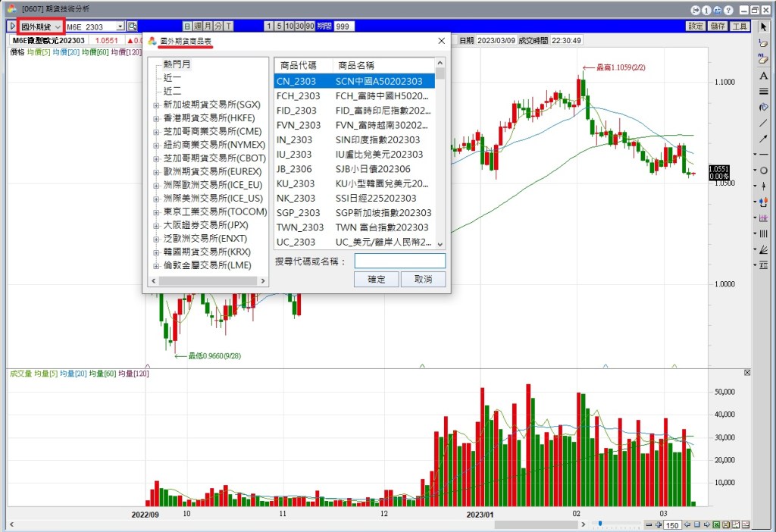This screenshot has height=532, width=776.
Task: Click the save floppy disk icon
Action: click(725, 524)
